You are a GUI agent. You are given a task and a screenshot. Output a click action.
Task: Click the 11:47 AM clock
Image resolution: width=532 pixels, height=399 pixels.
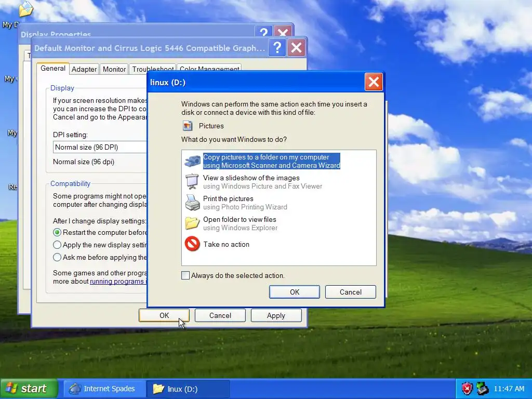click(509, 389)
